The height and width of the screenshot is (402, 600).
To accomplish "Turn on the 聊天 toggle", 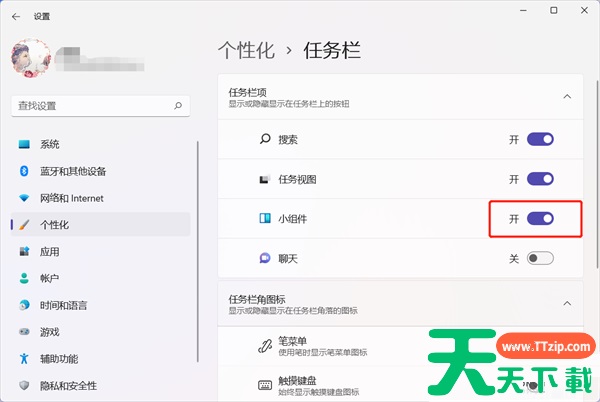I will point(540,259).
